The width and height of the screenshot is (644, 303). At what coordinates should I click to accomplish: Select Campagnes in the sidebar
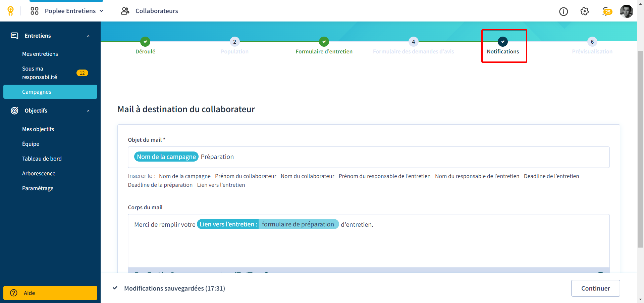(50, 92)
